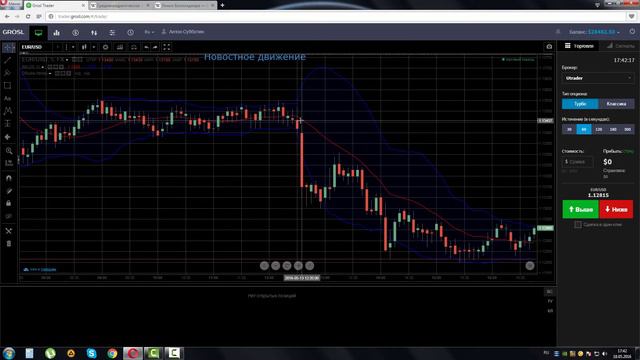
Task: Expand the time interval dropdown arrow
Action: click(x=73, y=47)
